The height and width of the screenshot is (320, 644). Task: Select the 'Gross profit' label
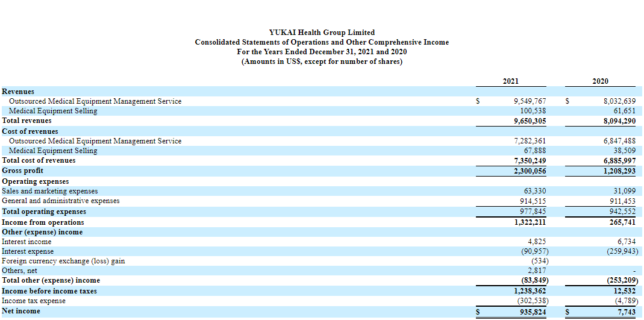pyautogui.click(x=22, y=171)
